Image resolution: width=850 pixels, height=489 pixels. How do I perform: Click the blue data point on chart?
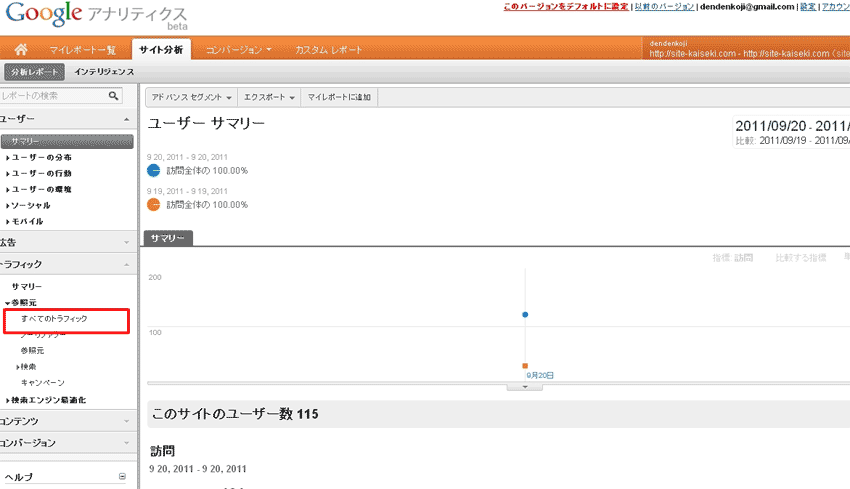(525, 314)
